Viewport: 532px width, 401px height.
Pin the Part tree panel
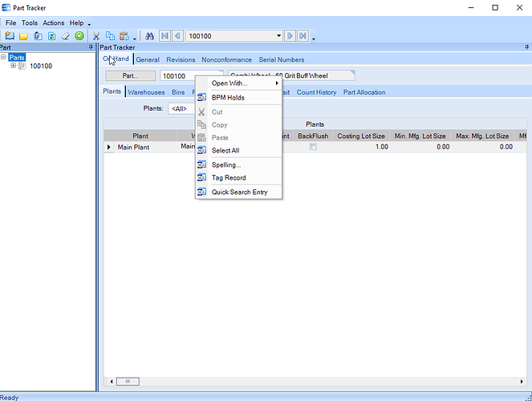(91, 47)
